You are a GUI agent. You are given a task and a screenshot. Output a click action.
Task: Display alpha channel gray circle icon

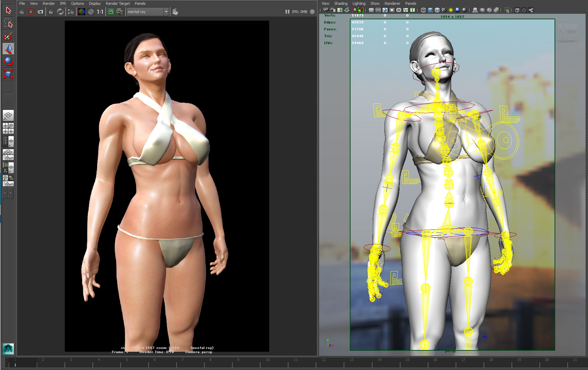91,12
